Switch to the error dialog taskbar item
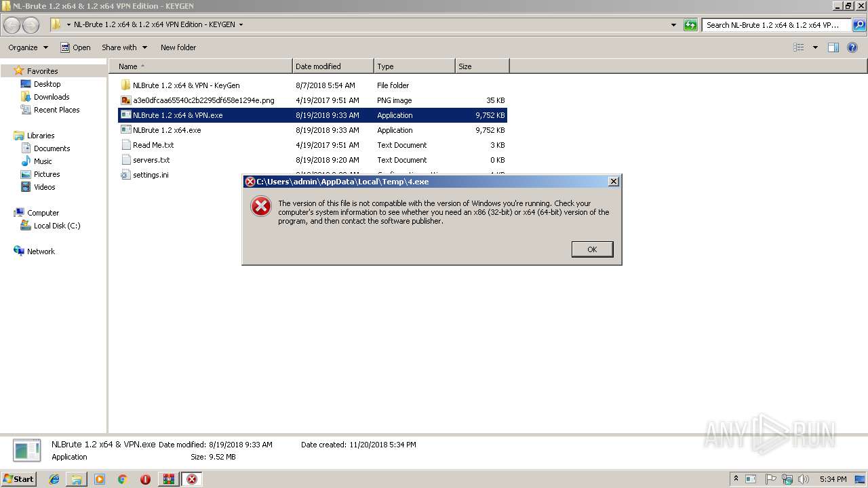The image size is (868, 488). (x=192, y=479)
